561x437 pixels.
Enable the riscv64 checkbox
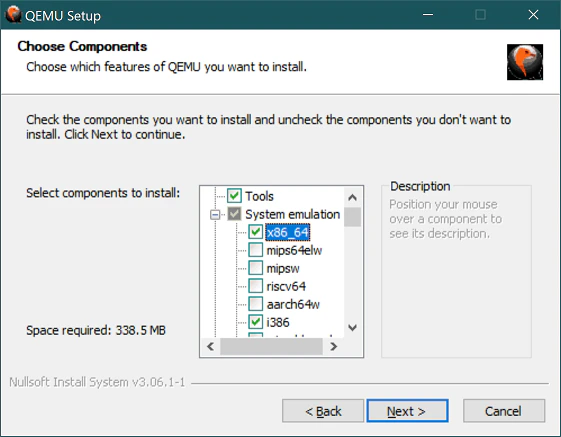tap(255, 286)
